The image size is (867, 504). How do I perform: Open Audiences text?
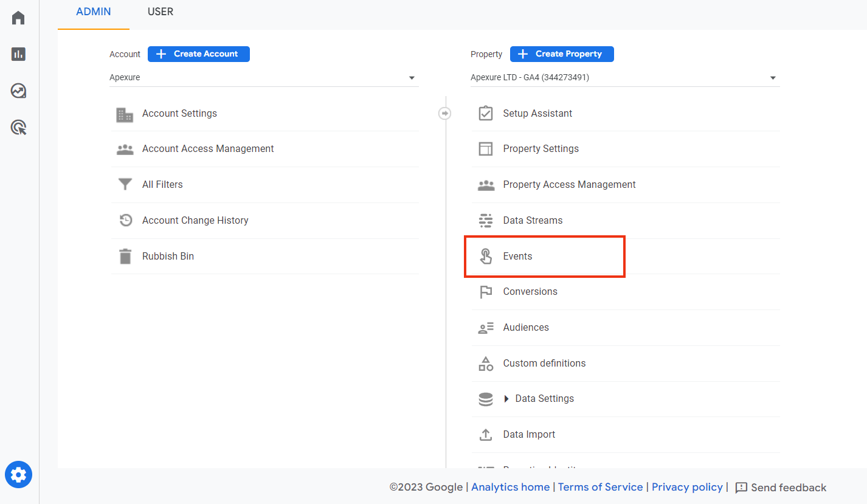(x=526, y=328)
